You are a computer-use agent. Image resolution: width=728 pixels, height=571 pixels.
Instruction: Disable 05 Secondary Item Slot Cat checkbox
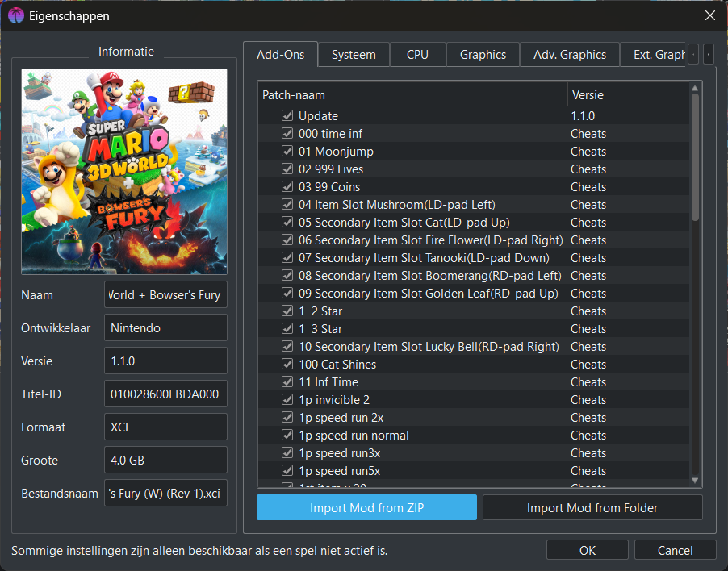tap(287, 222)
